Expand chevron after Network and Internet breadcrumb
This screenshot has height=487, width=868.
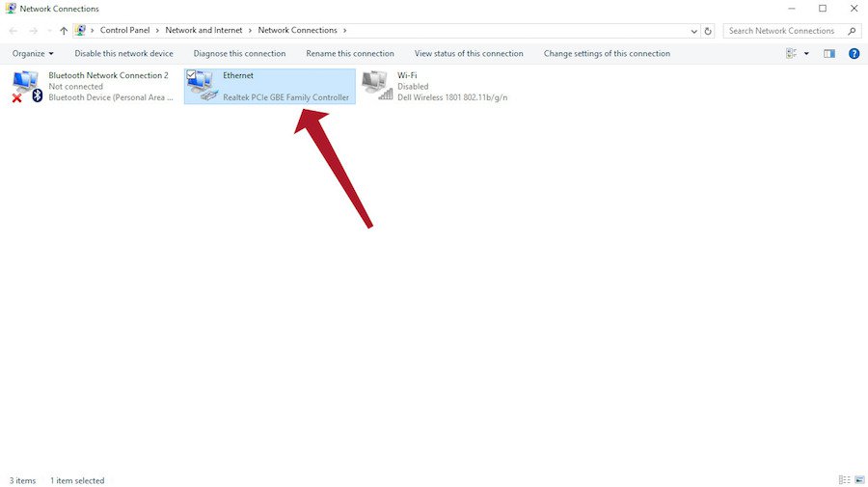(250, 31)
